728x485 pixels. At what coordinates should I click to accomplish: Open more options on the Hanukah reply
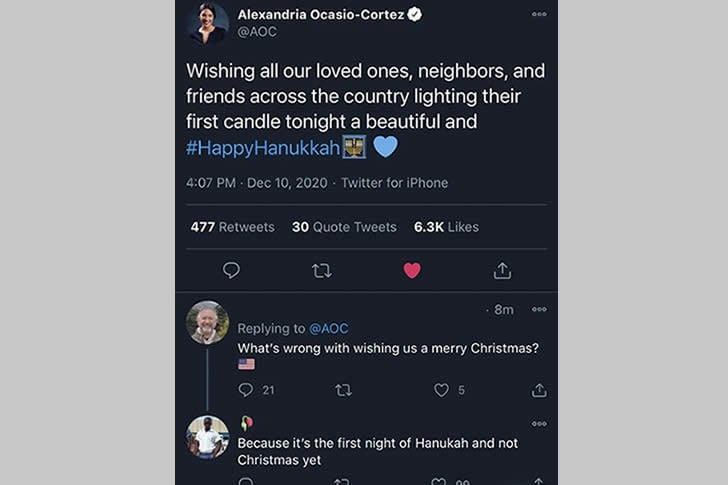539,423
